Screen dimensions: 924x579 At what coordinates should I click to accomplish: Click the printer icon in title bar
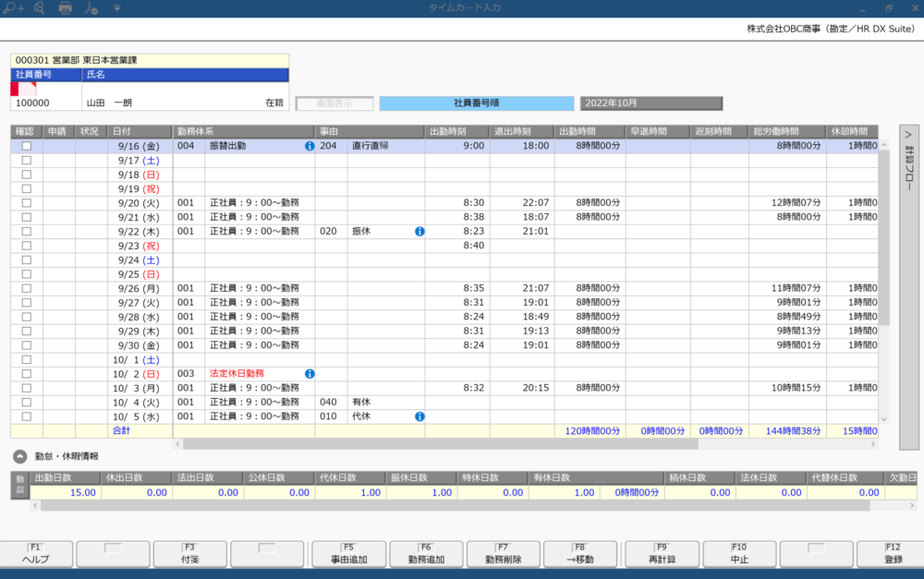pyautogui.click(x=65, y=8)
